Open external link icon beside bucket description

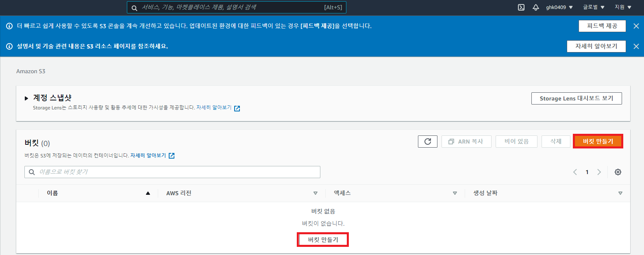(172, 156)
